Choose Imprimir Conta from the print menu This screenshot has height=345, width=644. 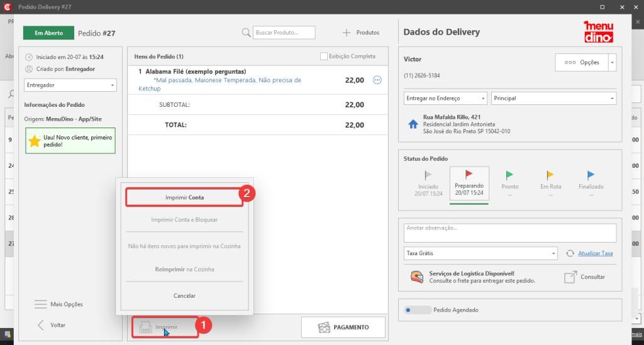click(184, 197)
